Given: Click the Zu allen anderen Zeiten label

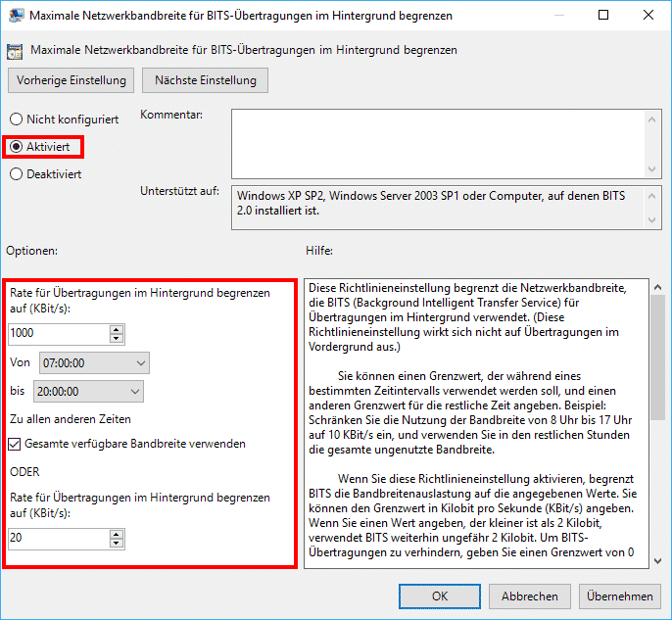Looking at the screenshot, I should [71, 419].
